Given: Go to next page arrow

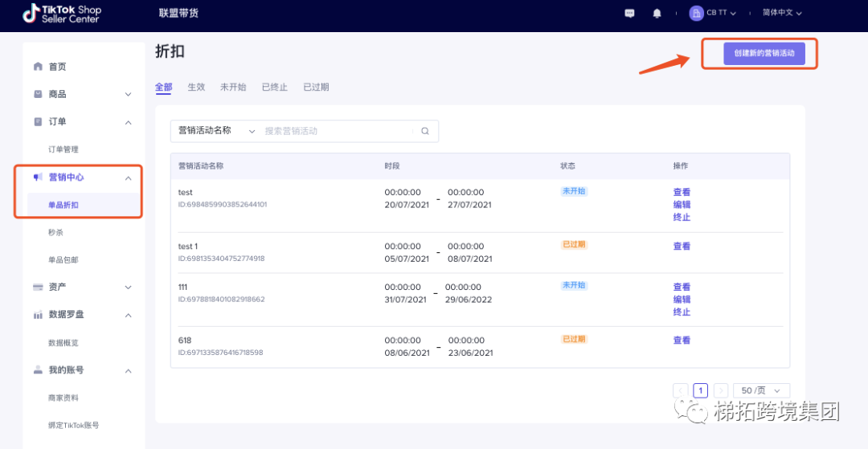Looking at the screenshot, I should [x=721, y=390].
